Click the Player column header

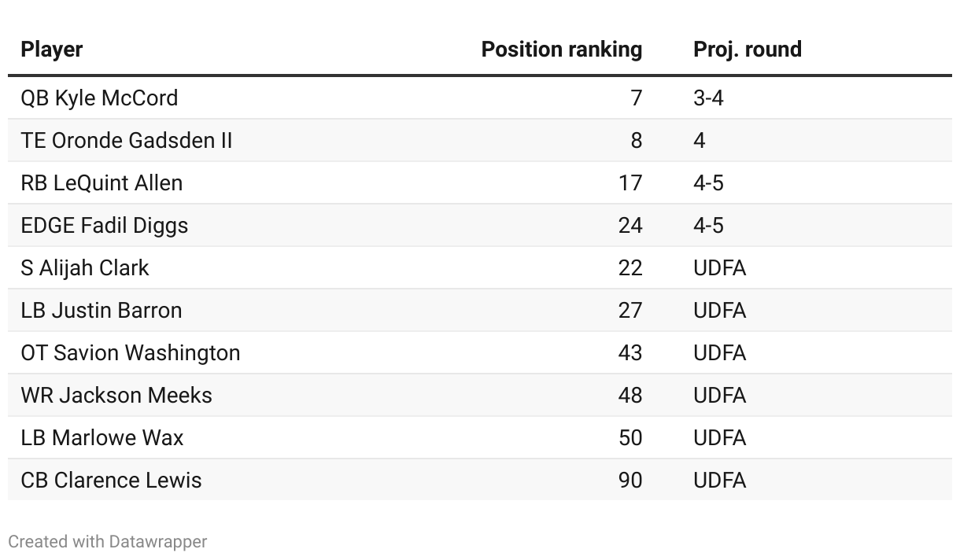click(52, 50)
